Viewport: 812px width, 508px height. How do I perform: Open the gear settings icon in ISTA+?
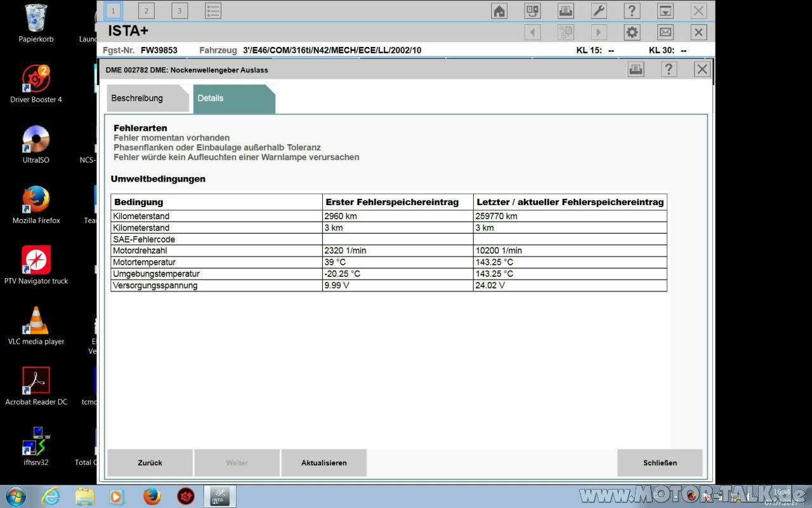(632, 32)
